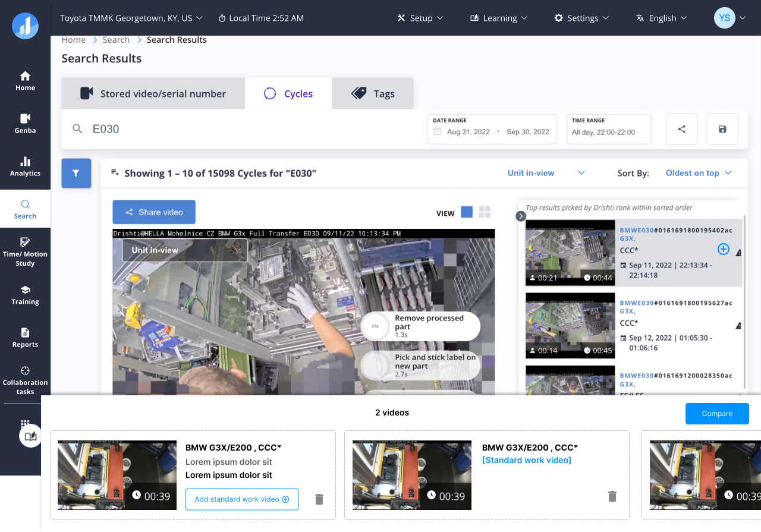This screenshot has height=532, width=761.
Task: Open Search in the left sidebar
Action: point(25,210)
